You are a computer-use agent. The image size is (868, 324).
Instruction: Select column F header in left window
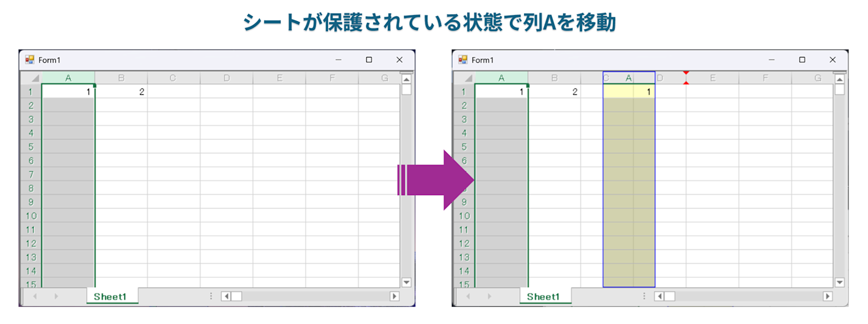[332, 78]
